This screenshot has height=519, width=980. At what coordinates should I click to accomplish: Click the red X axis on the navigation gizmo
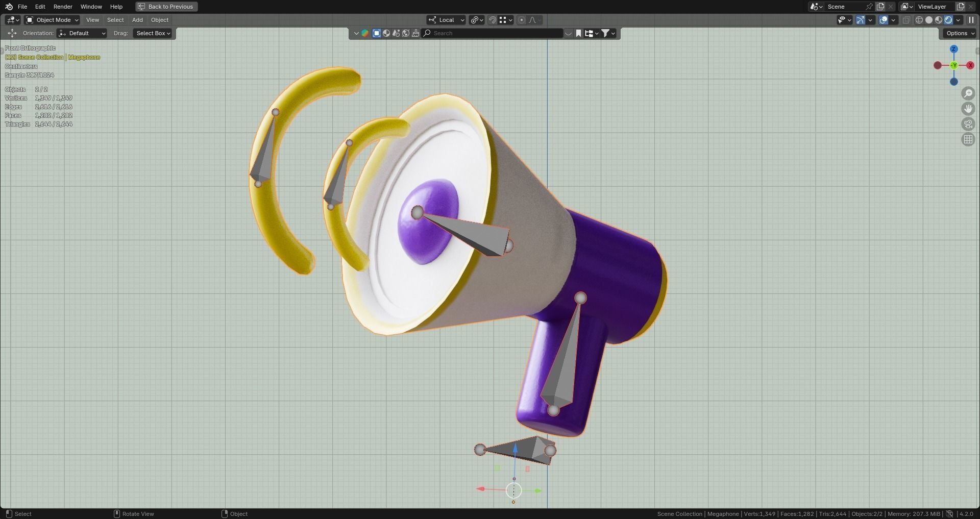coord(970,65)
